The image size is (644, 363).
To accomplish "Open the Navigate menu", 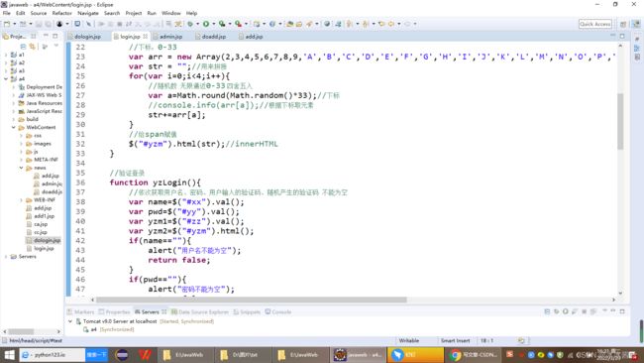I will [88, 13].
